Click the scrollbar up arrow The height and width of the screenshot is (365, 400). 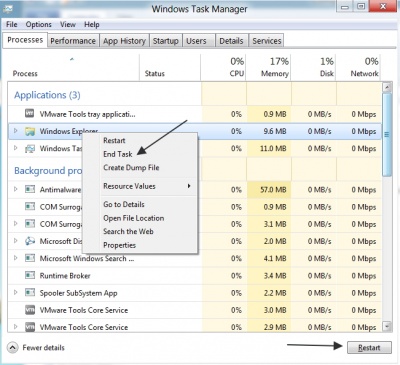click(x=387, y=88)
